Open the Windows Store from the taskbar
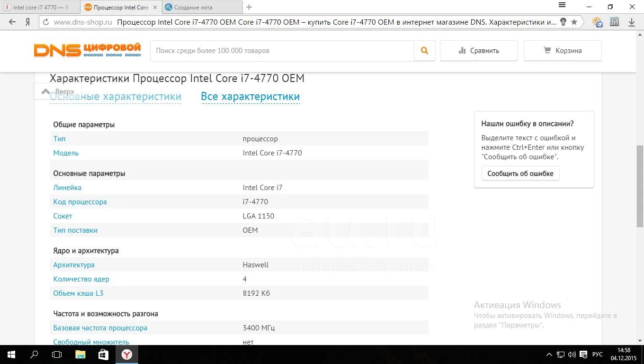Image resolution: width=644 pixels, height=364 pixels. click(x=103, y=355)
